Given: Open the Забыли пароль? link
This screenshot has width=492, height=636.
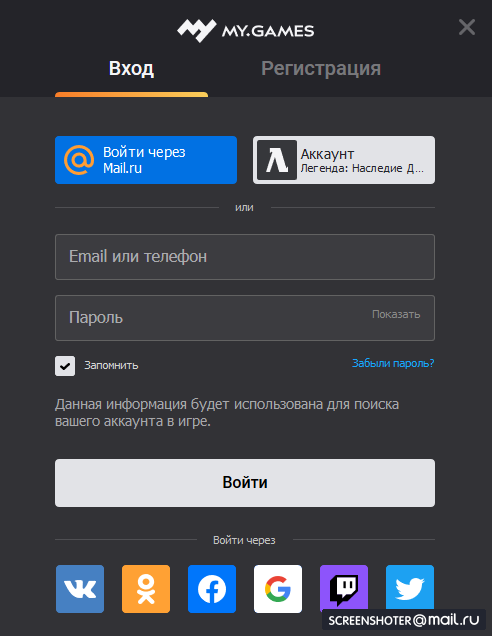Looking at the screenshot, I should click(x=393, y=363).
